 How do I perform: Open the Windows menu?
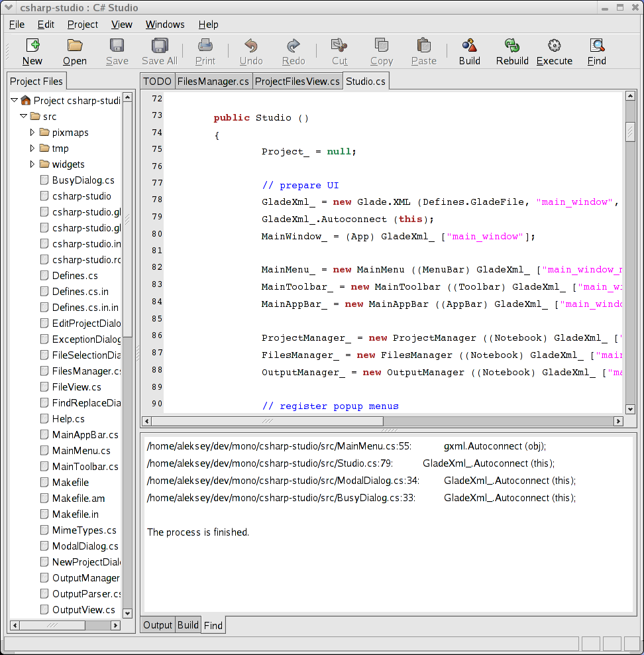165,25
